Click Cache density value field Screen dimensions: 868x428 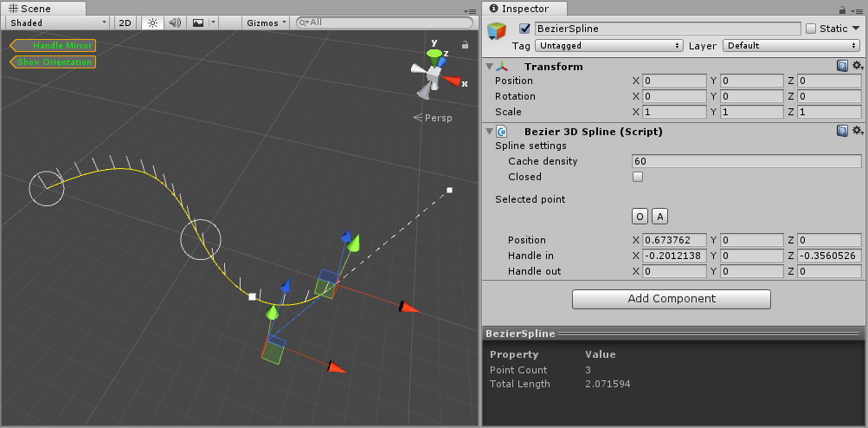pos(746,161)
